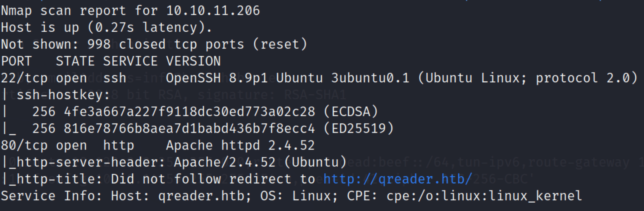Click the 22/tcp port entry
The width and height of the screenshot is (644, 211).
(x=24, y=78)
